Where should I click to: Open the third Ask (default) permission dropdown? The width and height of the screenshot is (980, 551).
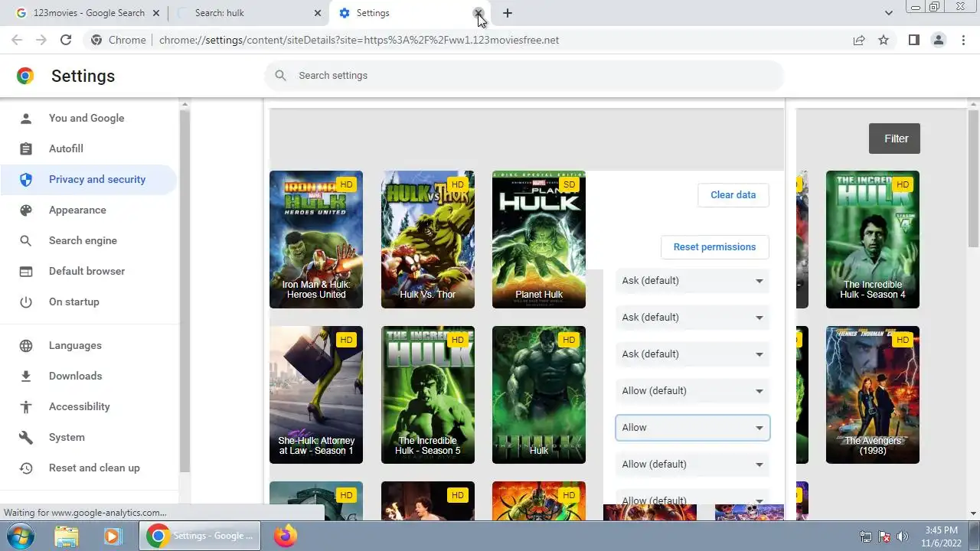[x=692, y=354]
